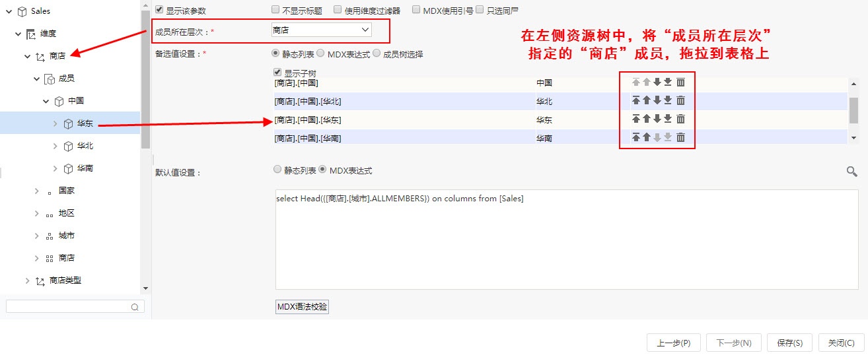The height and width of the screenshot is (363, 868).
Task: Move the 华北 row to bottom
Action: click(x=668, y=100)
